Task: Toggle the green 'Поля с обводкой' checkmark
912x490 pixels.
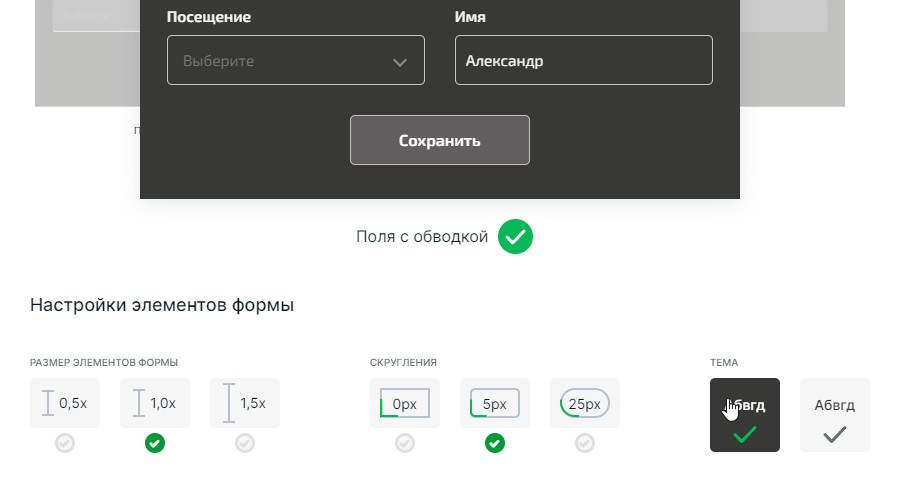Action: click(x=516, y=237)
